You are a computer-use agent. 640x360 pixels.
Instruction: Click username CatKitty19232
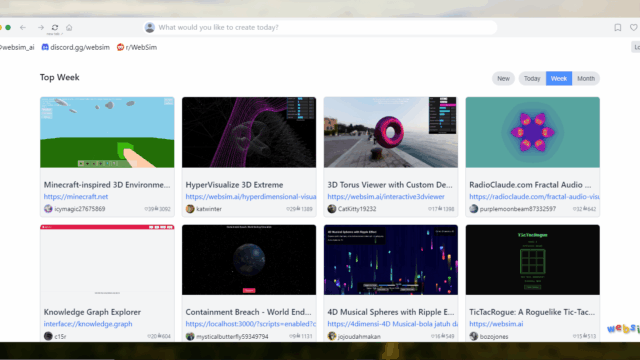(x=357, y=209)
